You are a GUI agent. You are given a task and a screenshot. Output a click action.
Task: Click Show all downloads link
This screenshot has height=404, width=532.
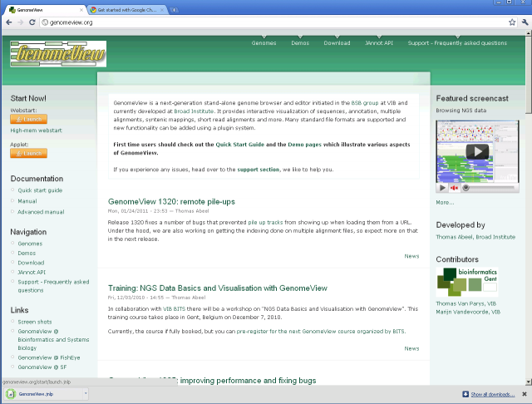(492, 394)
